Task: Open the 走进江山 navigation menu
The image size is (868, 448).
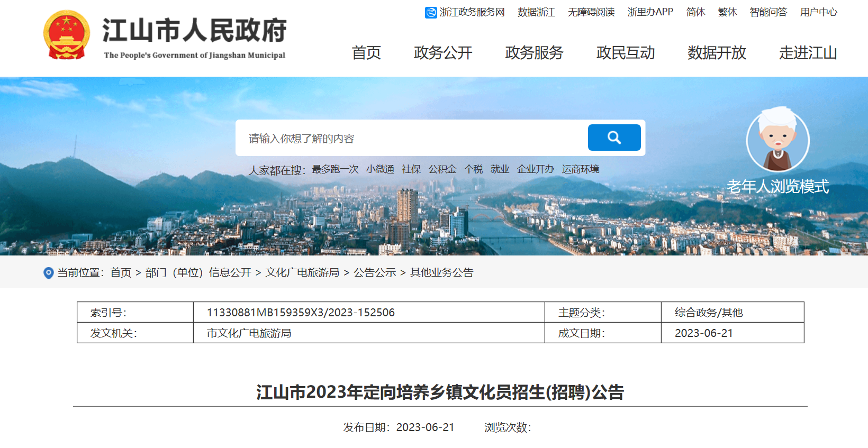Action: 808,53
